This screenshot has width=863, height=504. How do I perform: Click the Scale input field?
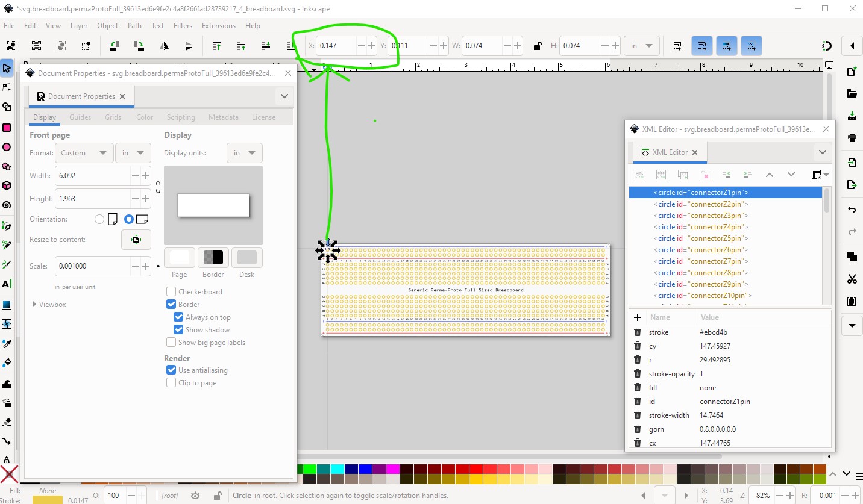point(93,266)
